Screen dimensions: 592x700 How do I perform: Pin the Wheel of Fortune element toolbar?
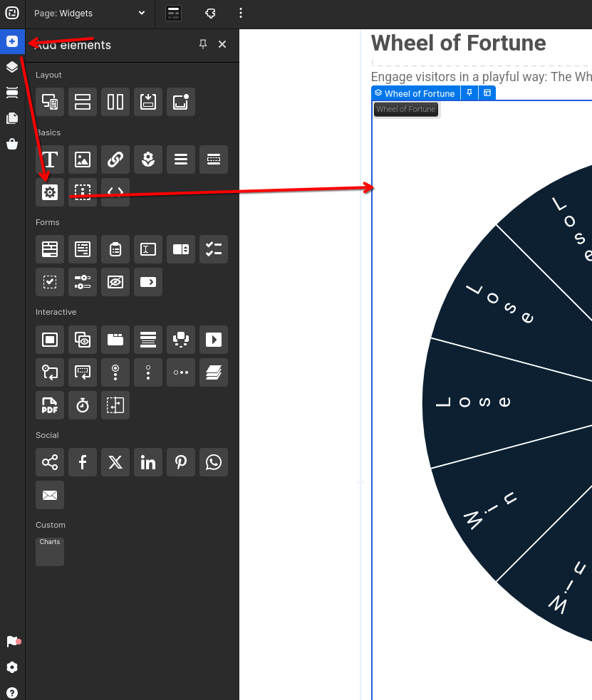coord(469,93)
